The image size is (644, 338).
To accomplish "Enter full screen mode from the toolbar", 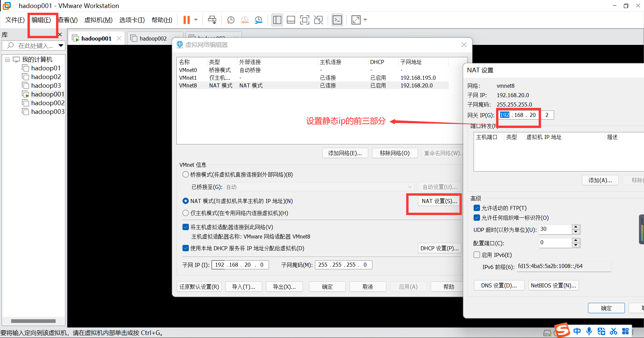I will 305,20.
